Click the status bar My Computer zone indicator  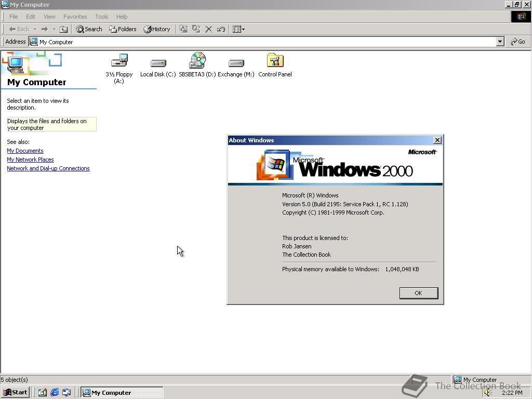475,380
